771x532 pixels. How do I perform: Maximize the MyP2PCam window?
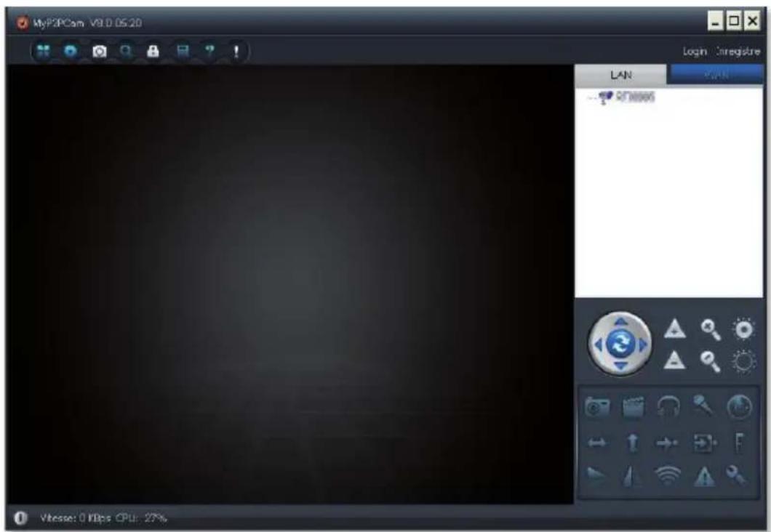coord(734,21)
